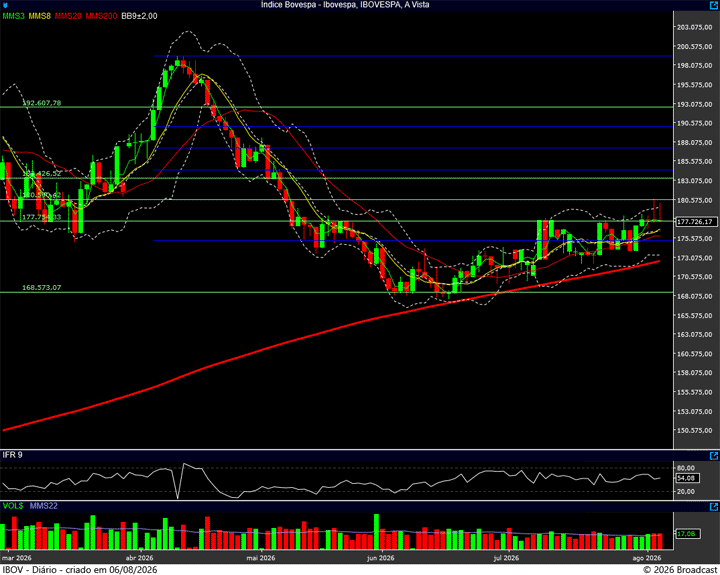Click the pop-out icon on IFR 9 panel
Screen dimensions: 720x575
coord(714,456)
